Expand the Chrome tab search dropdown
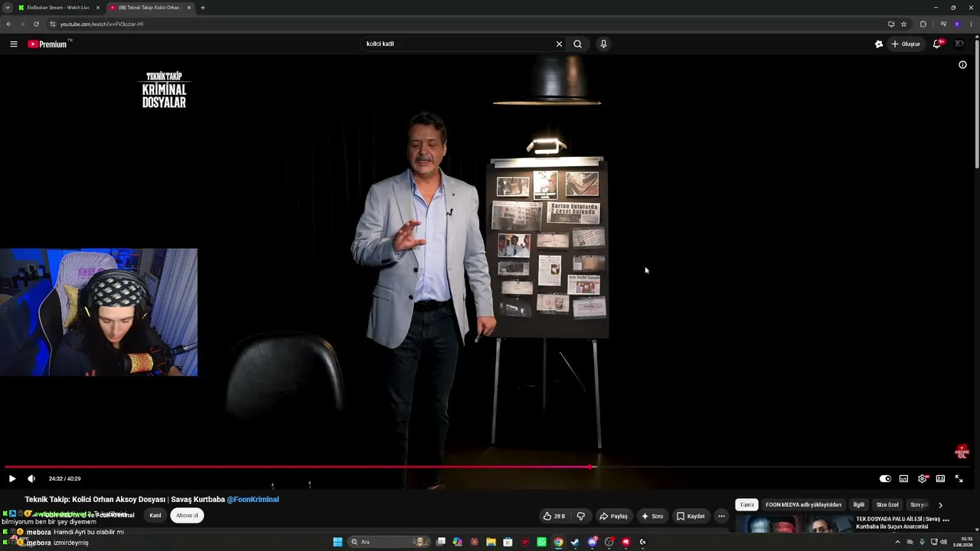The height and width of the screenshot is (551, 980). click(x=8, y=8)
